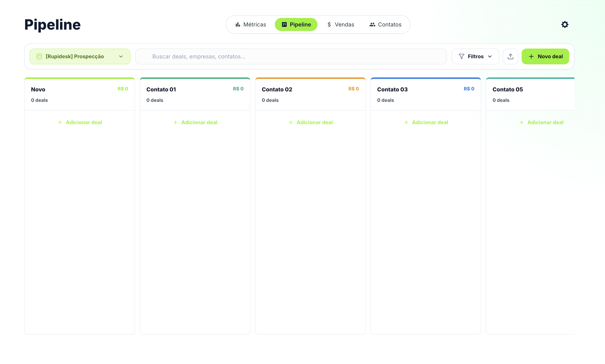Add a deal to Contato 02 column
The width and height of the screenshot is (605, 364).
(x=310, y=122)
